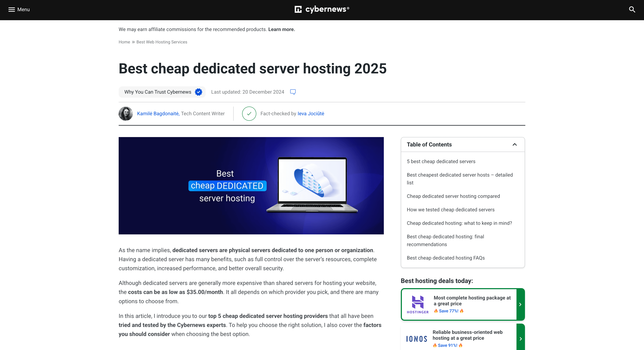Image resolution: width=644 pixels, height=350 pixels.
Task: Click the article title heading
Action: coord(253,69)
